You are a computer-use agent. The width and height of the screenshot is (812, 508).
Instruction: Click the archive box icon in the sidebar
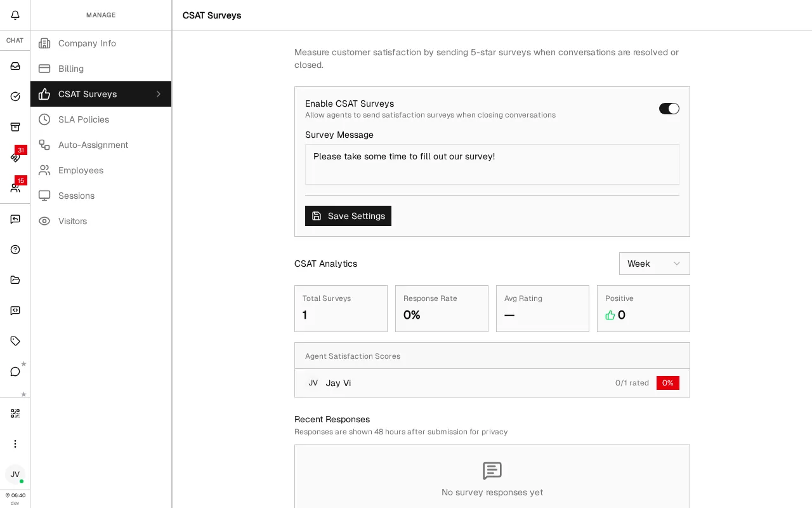pyautogui.click(x=15, y=127)
